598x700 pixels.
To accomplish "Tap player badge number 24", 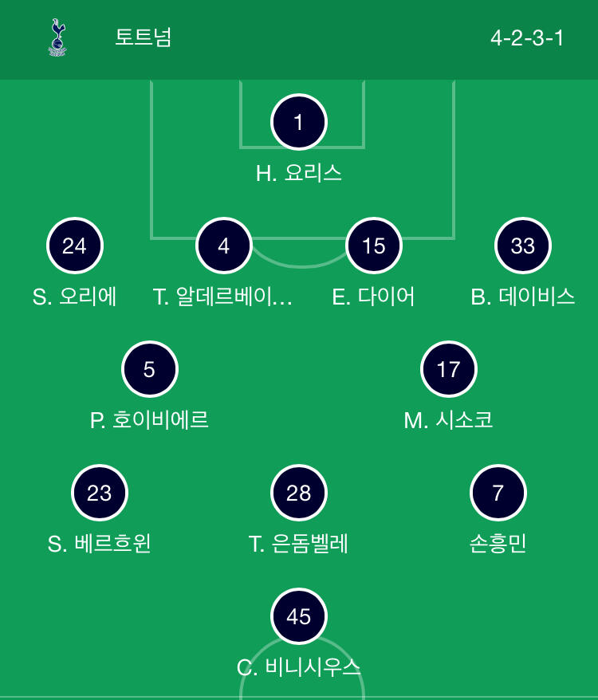I will [75, 246].
